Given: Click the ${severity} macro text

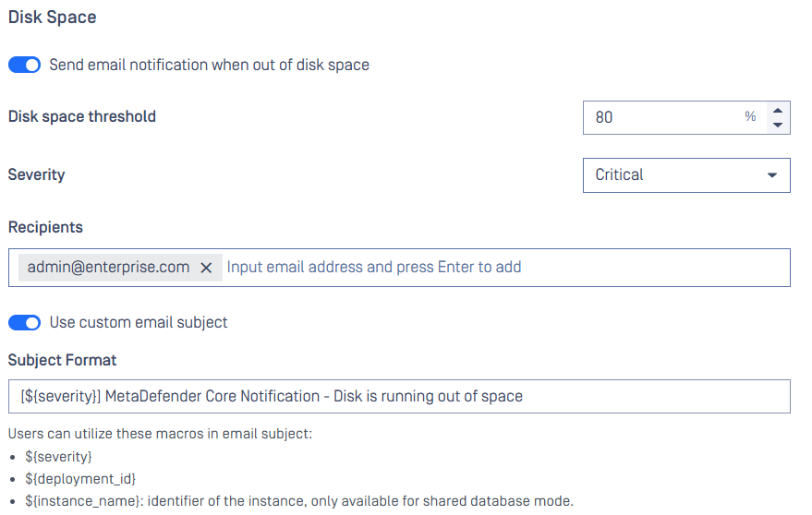Looking at the screenshot, I should 58,457.
